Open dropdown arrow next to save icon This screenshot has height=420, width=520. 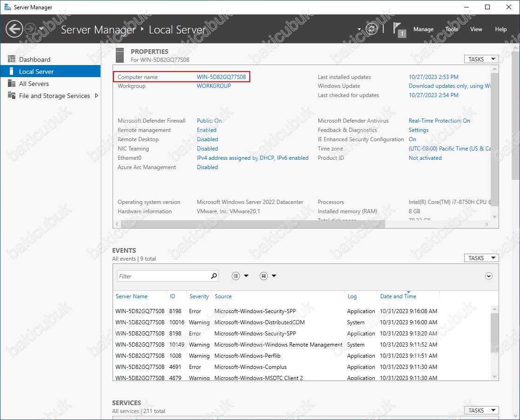(x=274, y=276)
